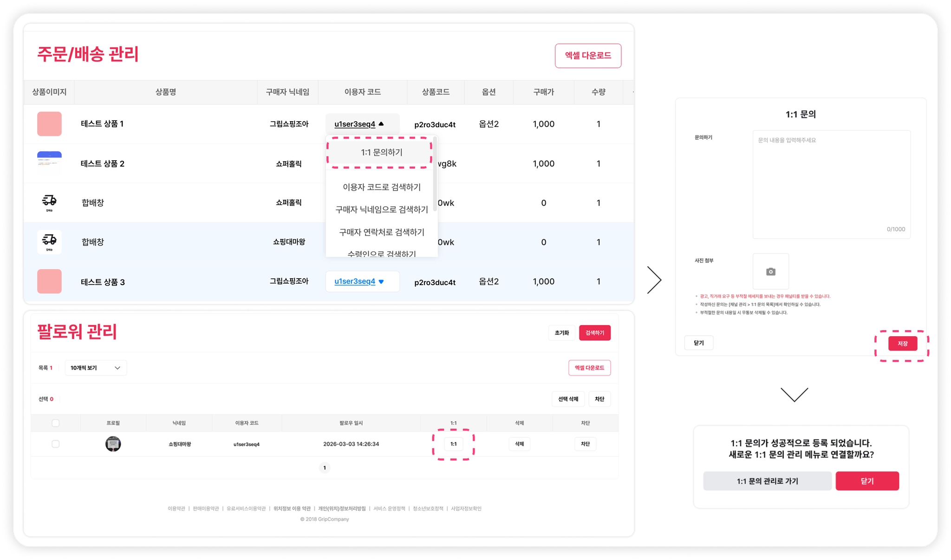Click the inquiry content text area

[831, 184]
